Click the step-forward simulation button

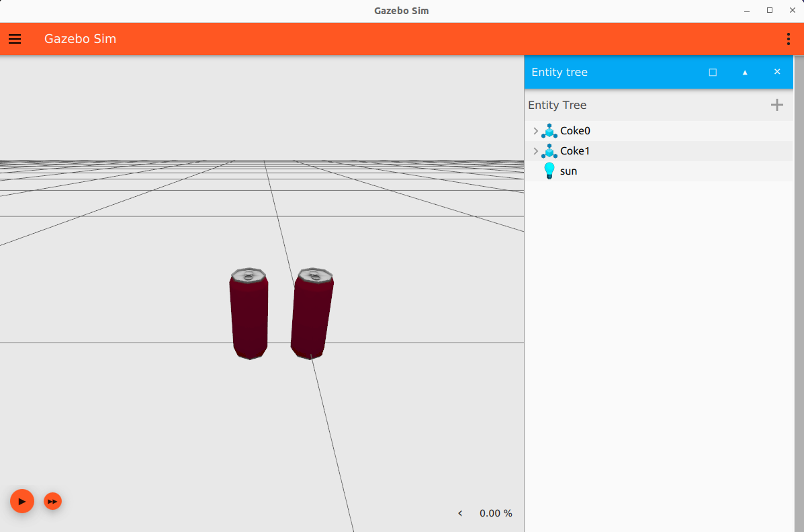click(53, 501)
